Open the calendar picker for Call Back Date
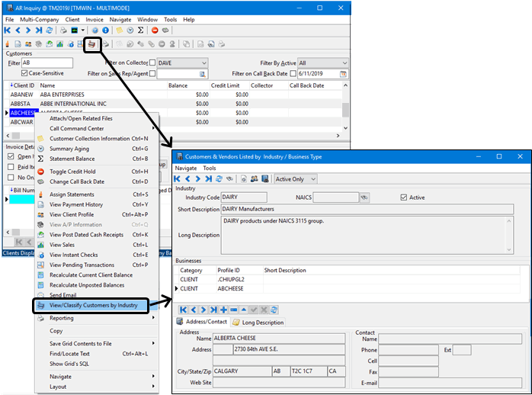 pos(343,73)
